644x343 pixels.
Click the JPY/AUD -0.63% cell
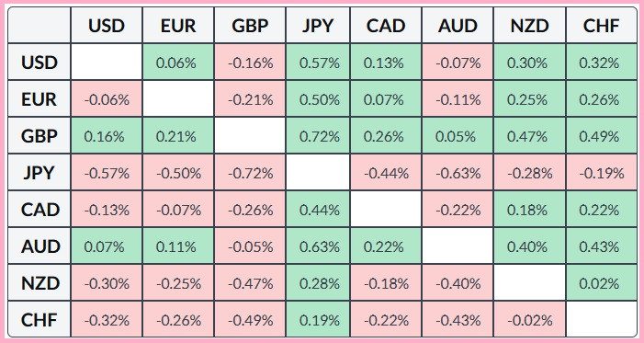(x=458, y=173)
